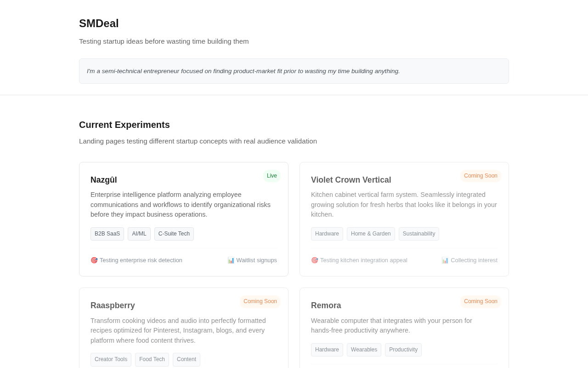Click the SMDeal site title
Viewport: 588px width, 368px height.
(99, 23)
